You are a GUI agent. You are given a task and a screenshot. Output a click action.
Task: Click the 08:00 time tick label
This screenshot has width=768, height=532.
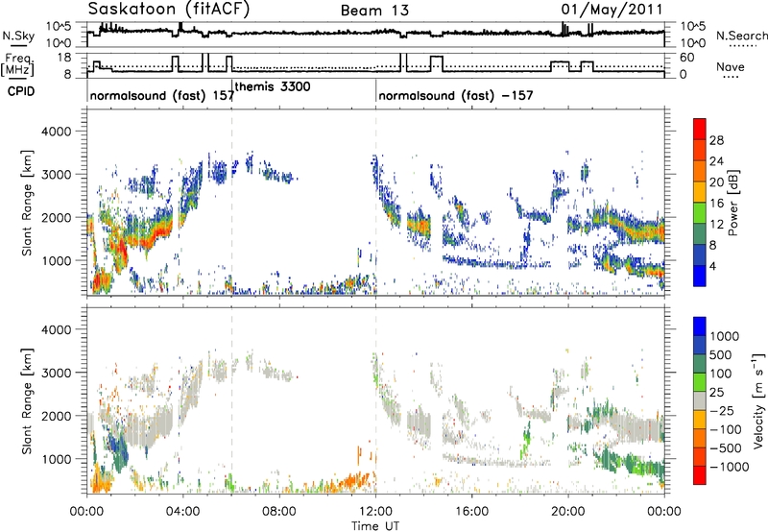point(279,512)
